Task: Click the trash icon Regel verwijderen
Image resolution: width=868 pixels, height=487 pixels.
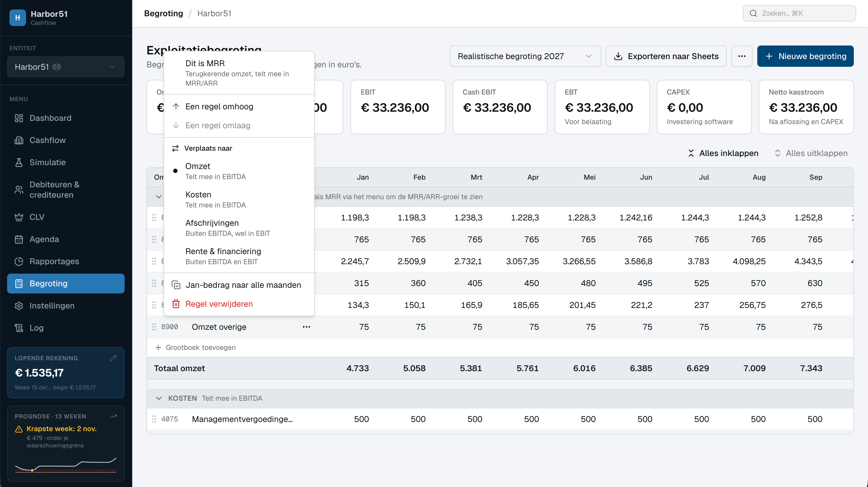Action: [176, 304]
